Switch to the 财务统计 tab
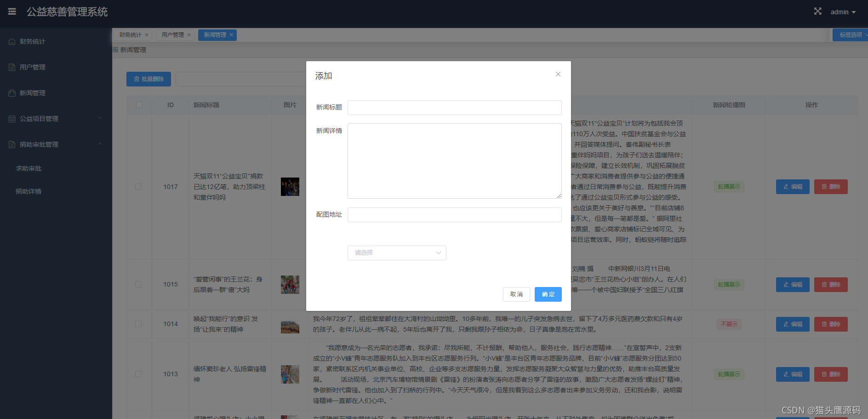This screenshot has width=868, height=419. pyautogui.click(x=131, y=35)
